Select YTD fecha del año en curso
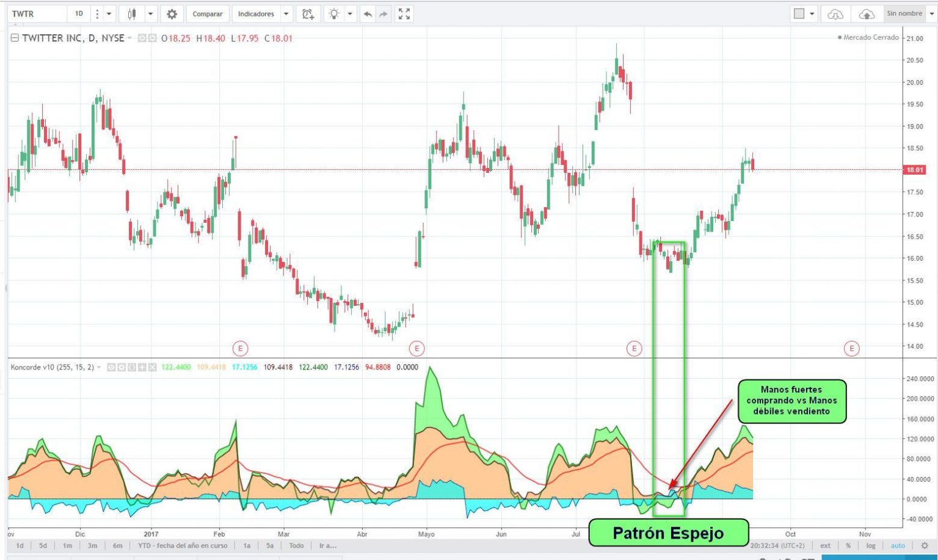This screenshot has height=560, width=938. pyautogui.click(x=182, y=545)
